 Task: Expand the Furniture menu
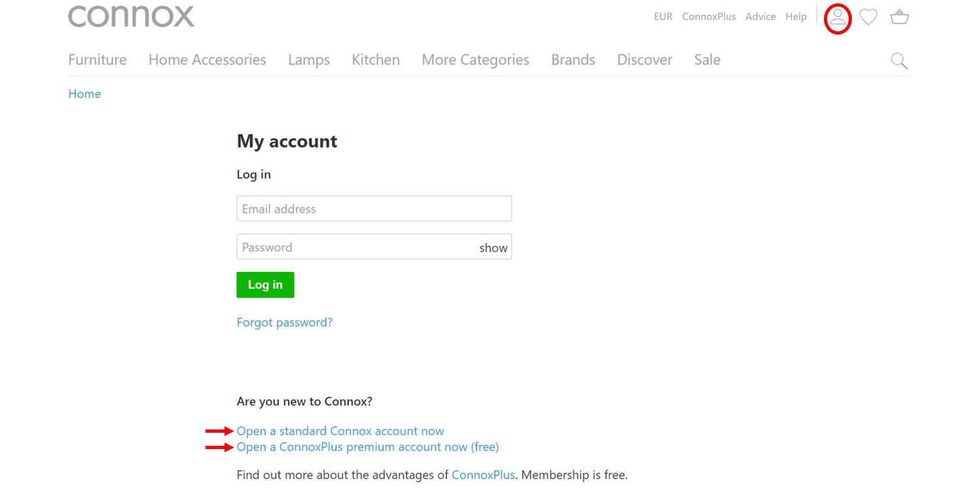(x=97, y=60)
